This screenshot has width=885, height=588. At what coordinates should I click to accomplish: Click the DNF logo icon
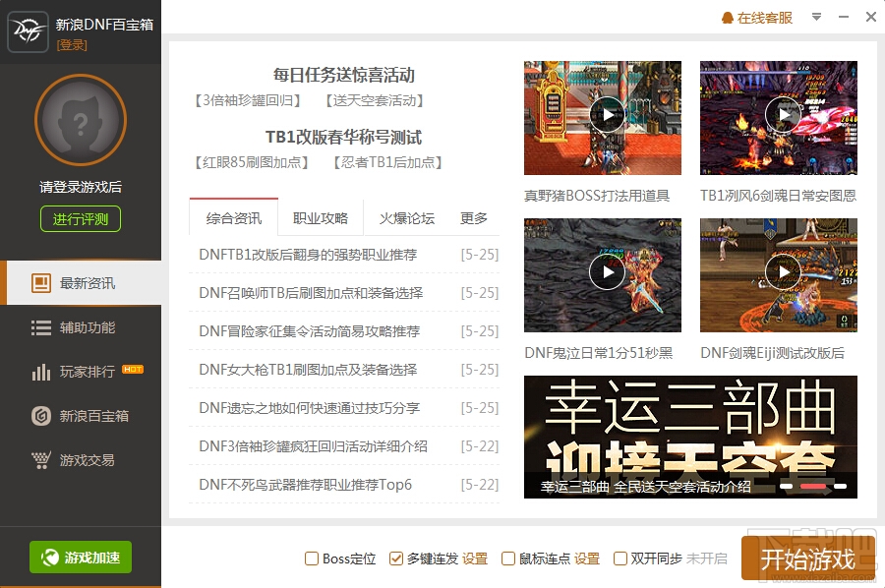[28, 31]
